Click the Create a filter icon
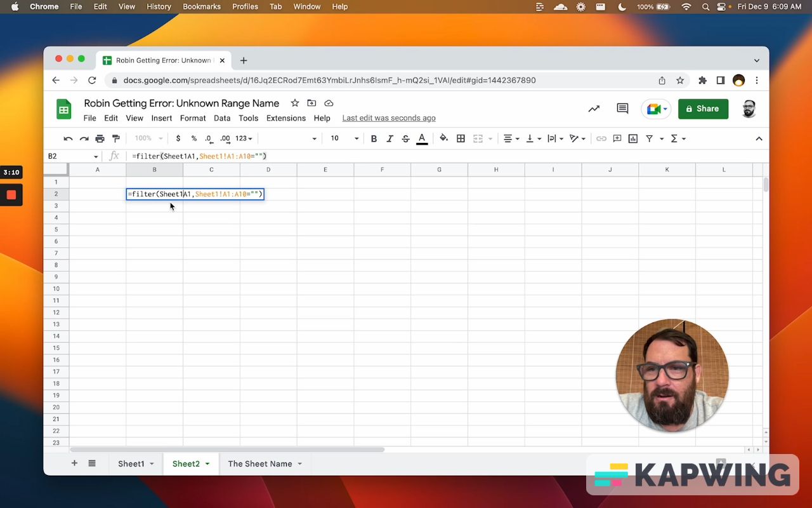The image size is (812, 508). click(649, 138)
